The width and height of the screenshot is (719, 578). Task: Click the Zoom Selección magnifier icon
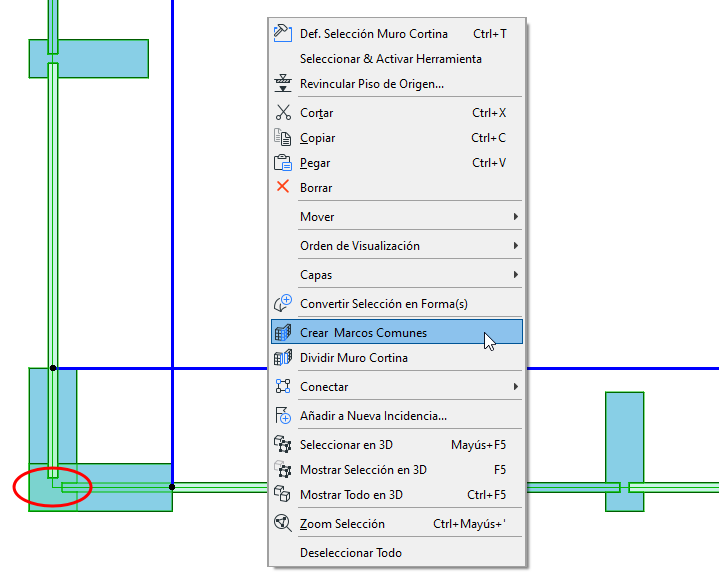point(283,523)
